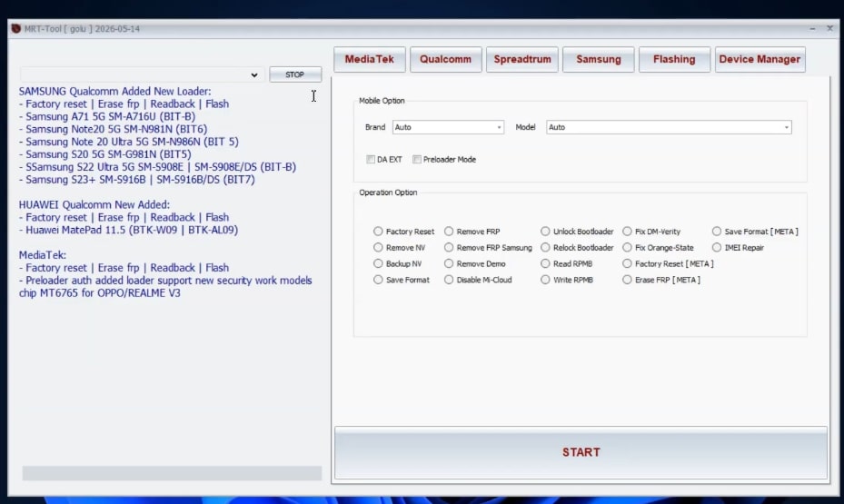Click 'Samsung S20 5G SM-G981N (BIT5)' line
The image size is (844, 504).
[105, 154]
